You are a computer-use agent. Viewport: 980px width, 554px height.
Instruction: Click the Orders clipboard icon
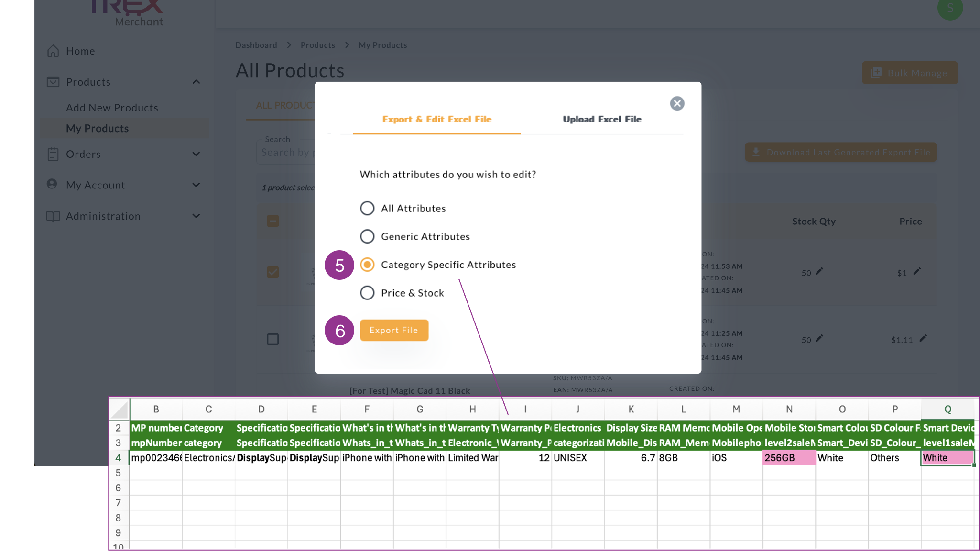pyautogui.click(x=53, y=154)
